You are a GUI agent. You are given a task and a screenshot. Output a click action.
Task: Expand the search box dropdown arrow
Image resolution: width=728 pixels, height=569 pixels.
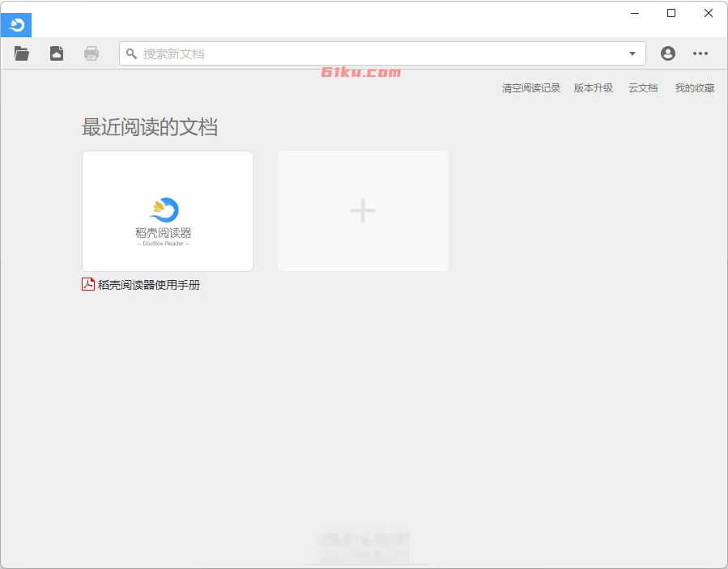pyautogui.click(x=632, y=54)
